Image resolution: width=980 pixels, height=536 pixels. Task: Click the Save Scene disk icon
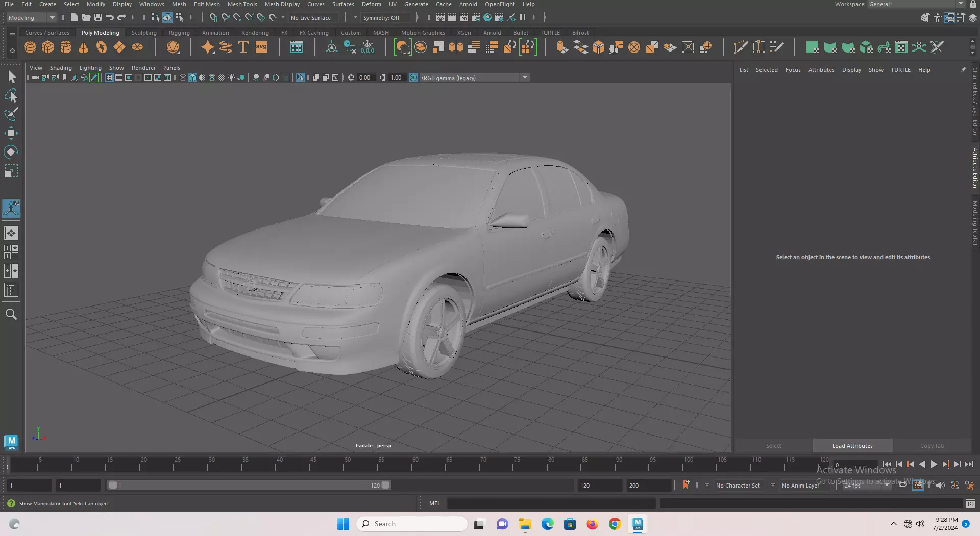[x=98, y=17]
